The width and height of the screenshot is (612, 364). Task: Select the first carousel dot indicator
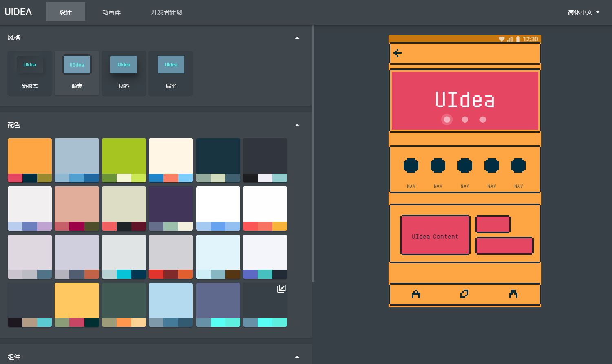point(447,119)
